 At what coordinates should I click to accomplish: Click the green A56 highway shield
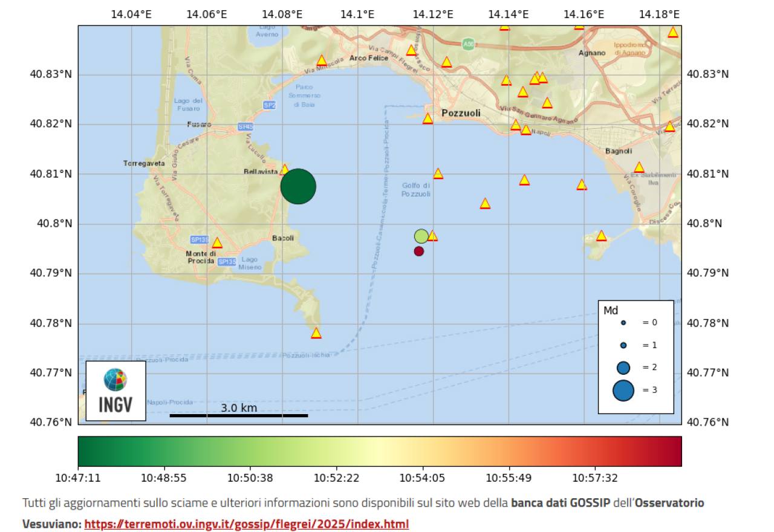click(x=468, y=44)
